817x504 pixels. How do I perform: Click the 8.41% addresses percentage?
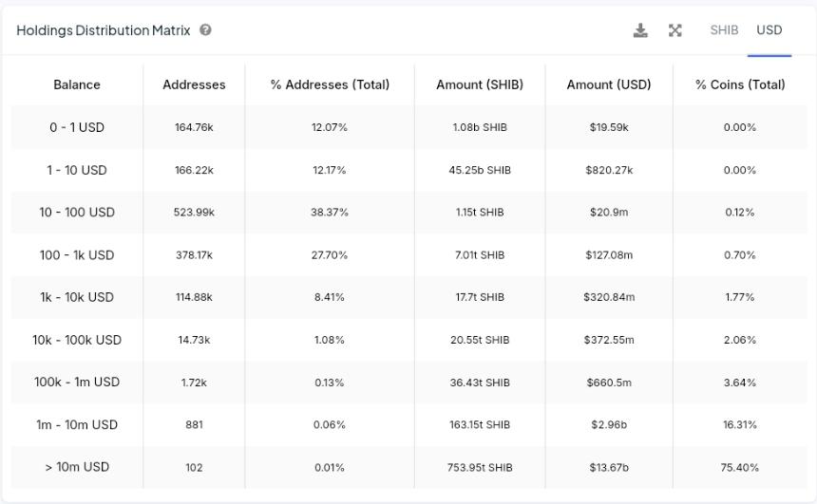point(330,297)
